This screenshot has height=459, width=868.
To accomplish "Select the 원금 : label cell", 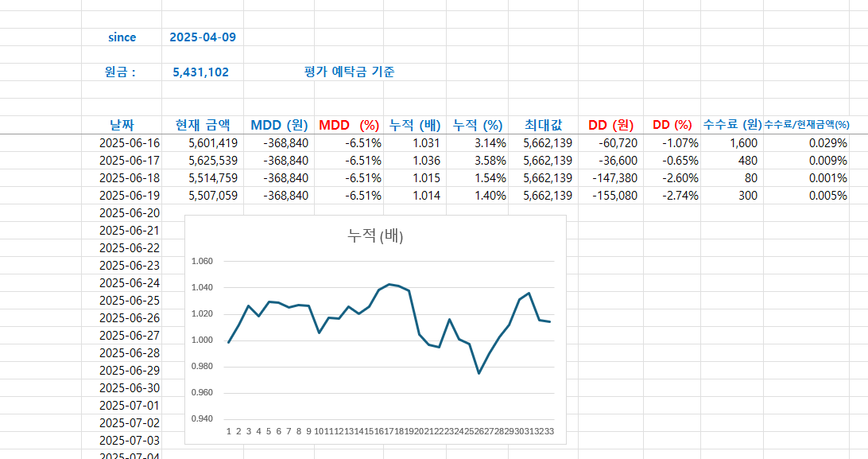I will tap(120, 72).
